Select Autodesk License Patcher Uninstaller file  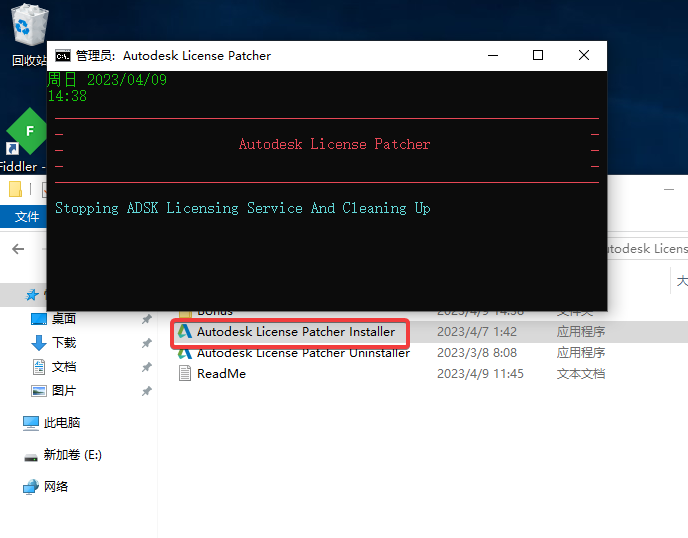pyautogui.click(x=303, y=353)
